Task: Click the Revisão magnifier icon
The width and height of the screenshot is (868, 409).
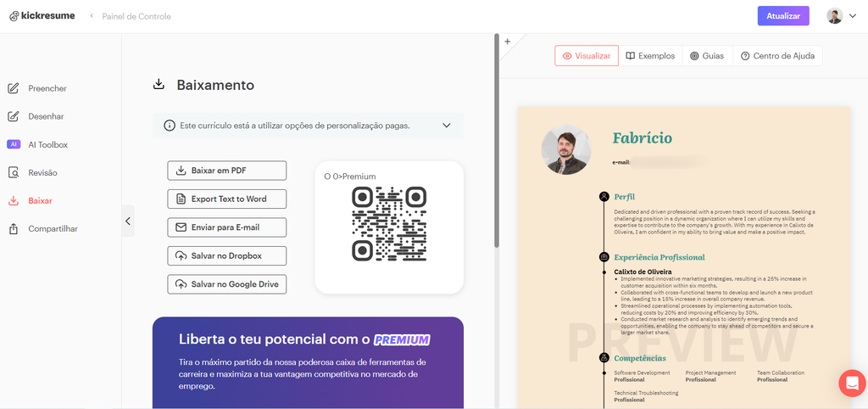Action: coord(14,173)
